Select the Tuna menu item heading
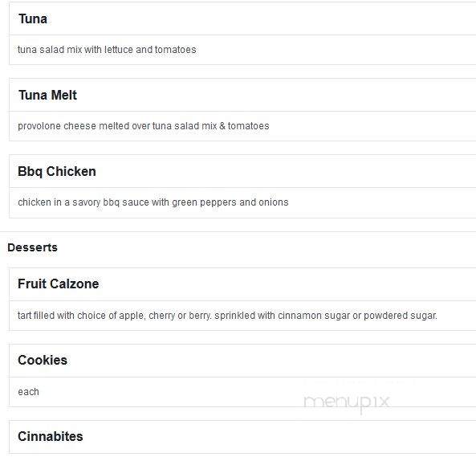The image size is (476, 457). (x=33, y=18)
